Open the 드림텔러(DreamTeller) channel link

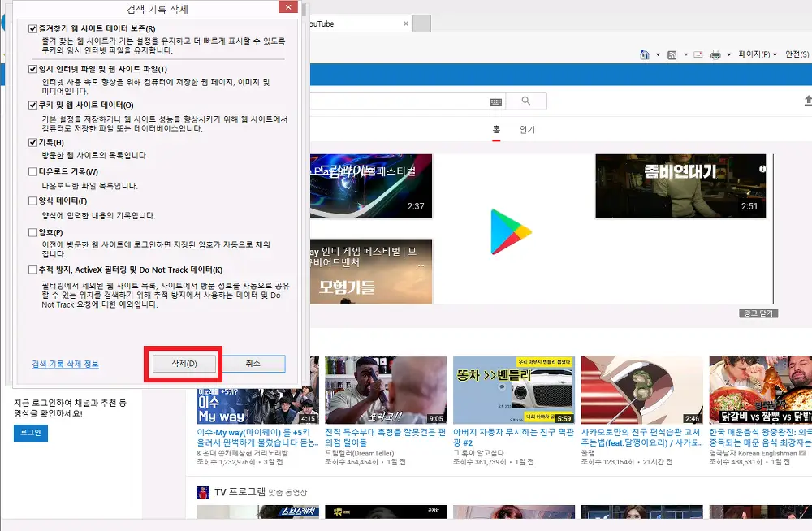point(360,453)
